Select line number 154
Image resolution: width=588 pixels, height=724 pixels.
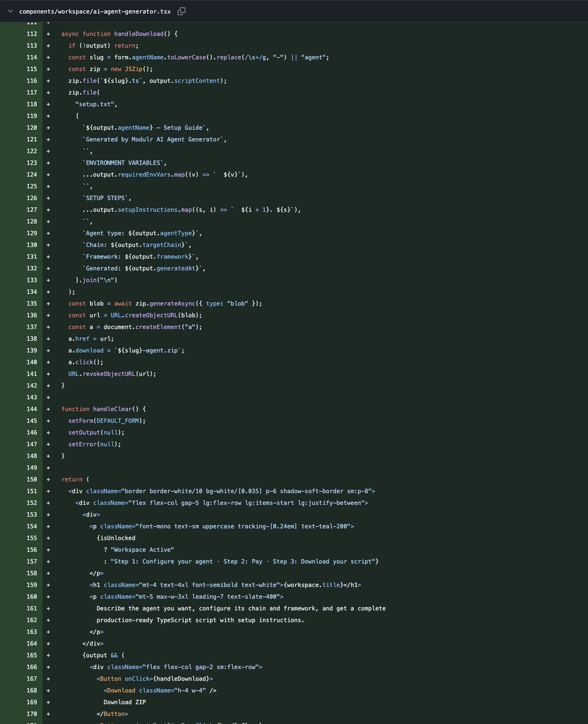32,526
